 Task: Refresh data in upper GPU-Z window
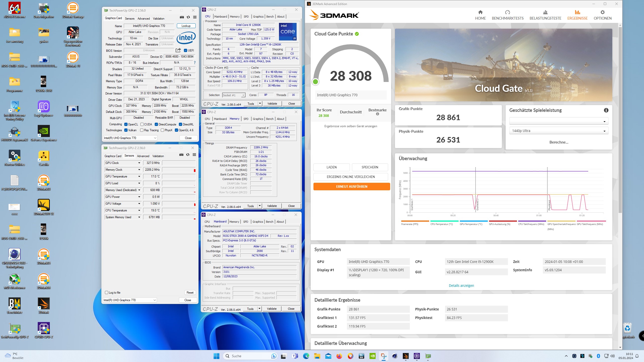(188, 17)
